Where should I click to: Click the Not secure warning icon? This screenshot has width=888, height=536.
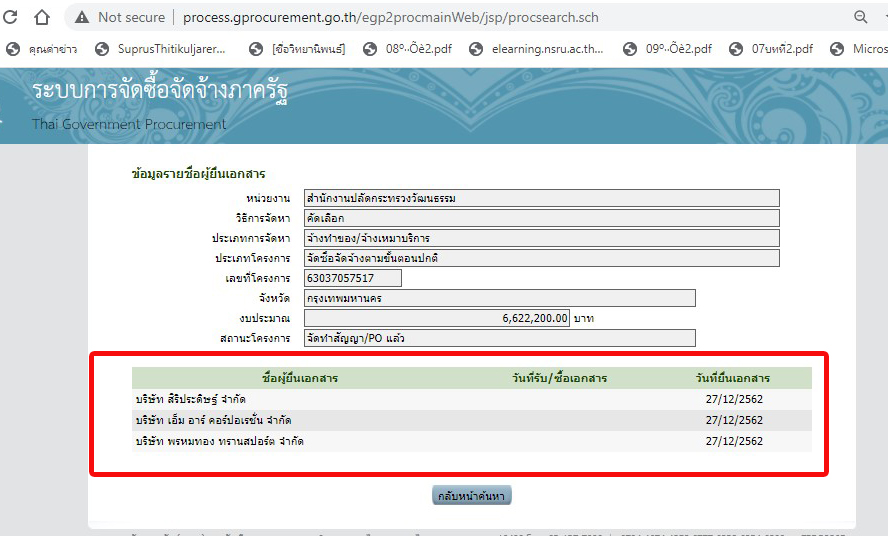82,17
